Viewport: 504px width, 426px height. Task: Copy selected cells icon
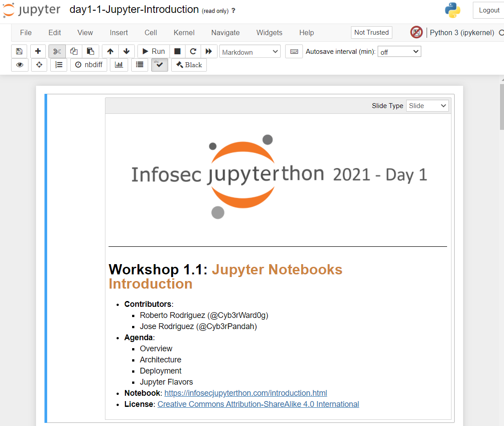(x=74, y=52)
